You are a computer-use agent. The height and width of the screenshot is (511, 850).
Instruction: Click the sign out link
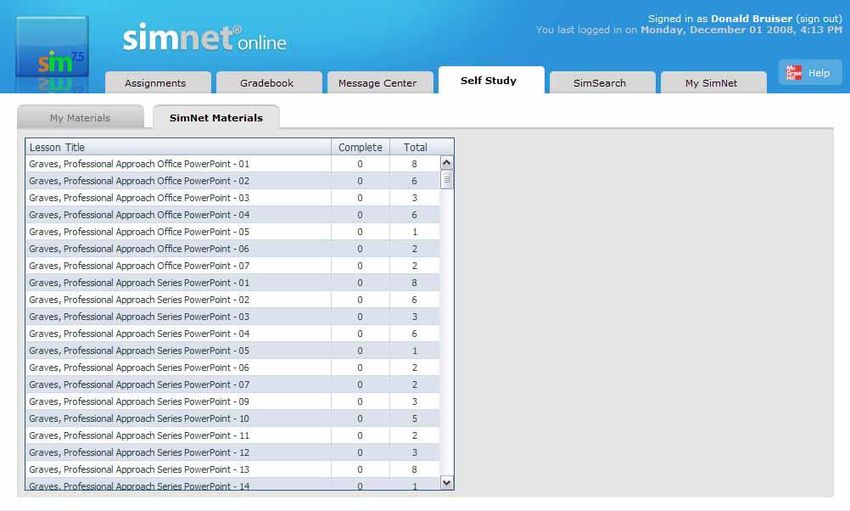tap(819, 18)
